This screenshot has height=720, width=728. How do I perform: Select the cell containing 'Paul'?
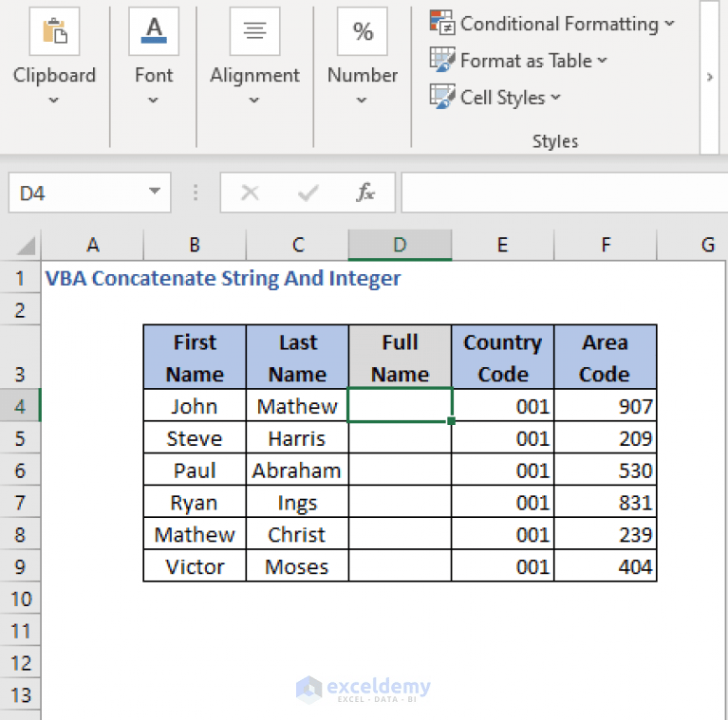195,470
